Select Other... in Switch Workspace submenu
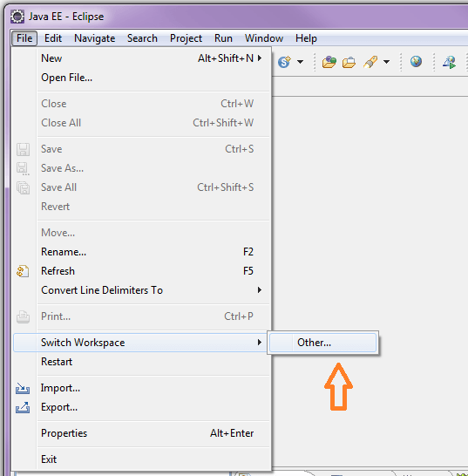This screenshot has width=468, height=476. [323, 343]
